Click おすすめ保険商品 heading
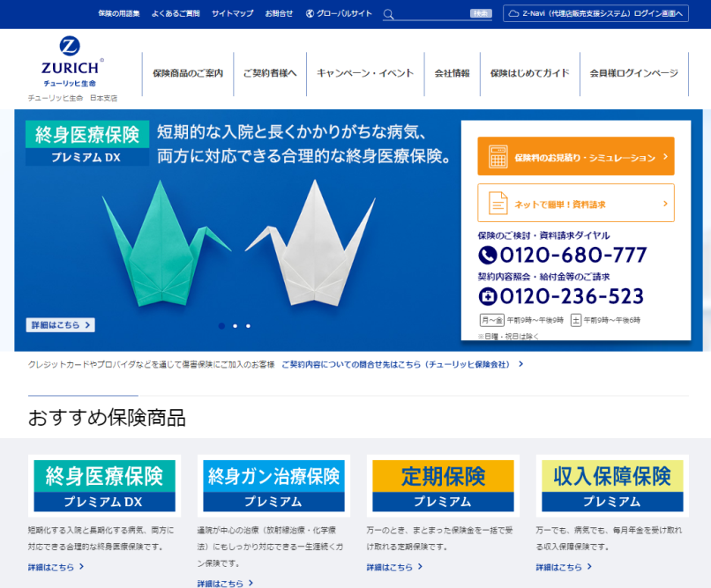The height and width of the screenshot is (588, 711). (107, 418)
